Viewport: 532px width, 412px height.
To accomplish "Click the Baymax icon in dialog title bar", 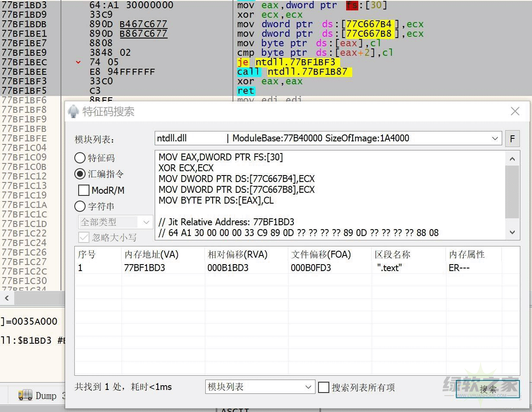I will point(73,112).
